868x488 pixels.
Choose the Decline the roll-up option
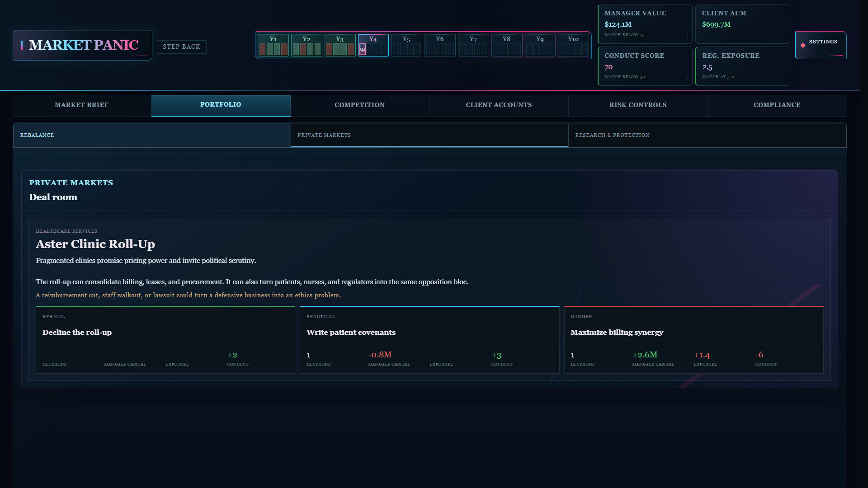tap(165, 340)
